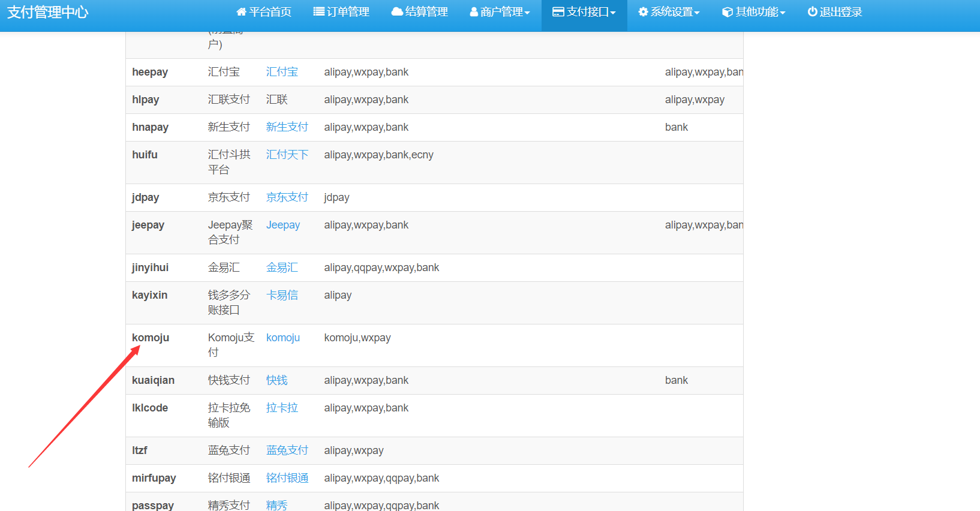Open the Jeepay link
The width and height of the screenshot is (980, 511).
[283, 225]
